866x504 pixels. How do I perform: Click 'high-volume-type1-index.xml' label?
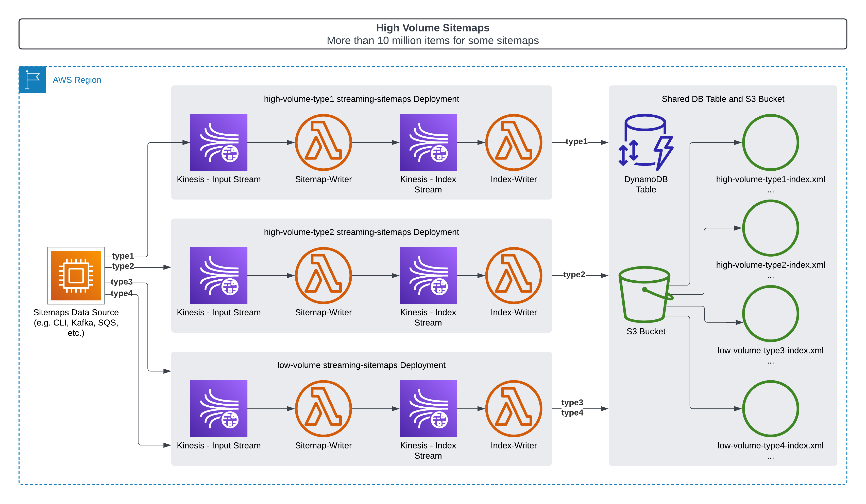[770, 179]
